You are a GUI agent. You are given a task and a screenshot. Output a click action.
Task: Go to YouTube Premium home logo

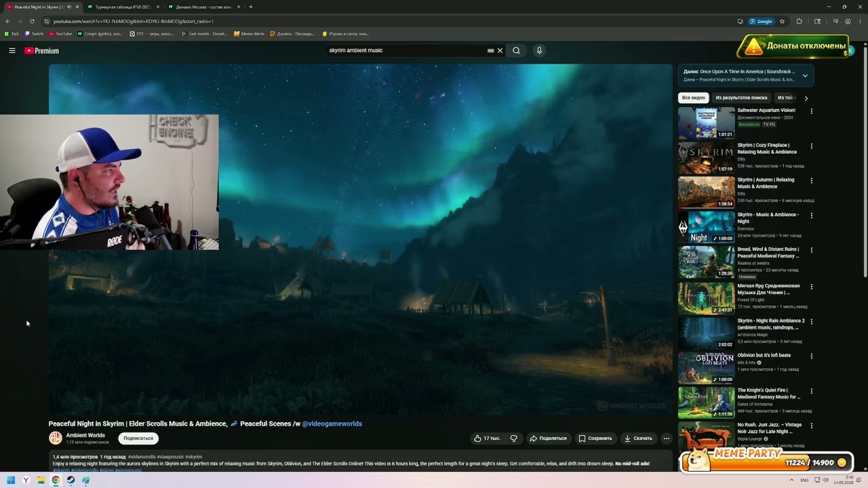click(41, 51)
